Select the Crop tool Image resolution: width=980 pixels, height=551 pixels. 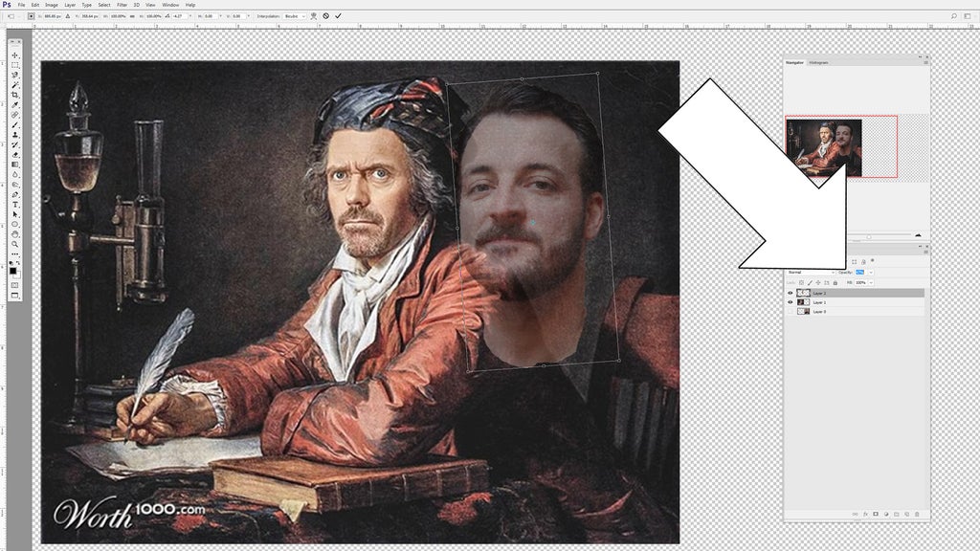click(15, 95)
